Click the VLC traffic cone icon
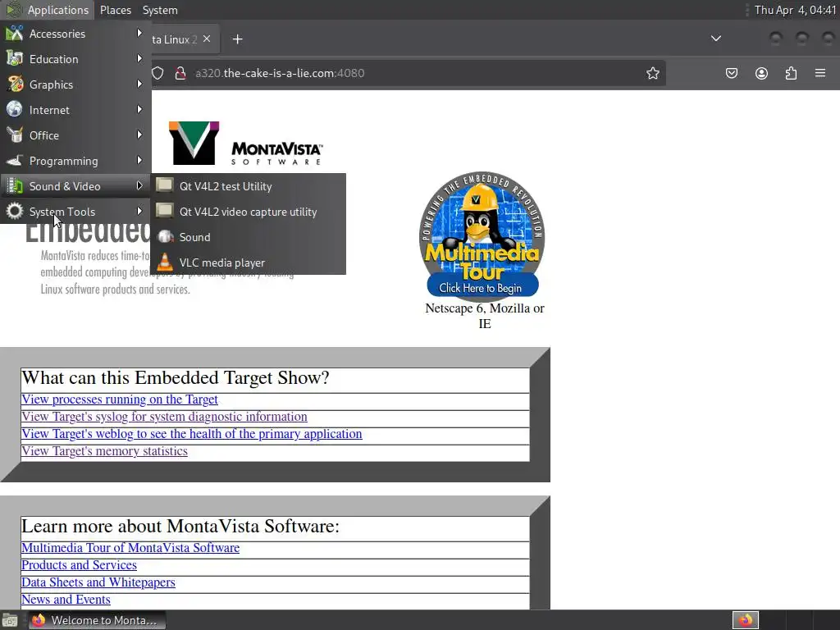This screenshot has width=840, height=630. tap(165, 262)
